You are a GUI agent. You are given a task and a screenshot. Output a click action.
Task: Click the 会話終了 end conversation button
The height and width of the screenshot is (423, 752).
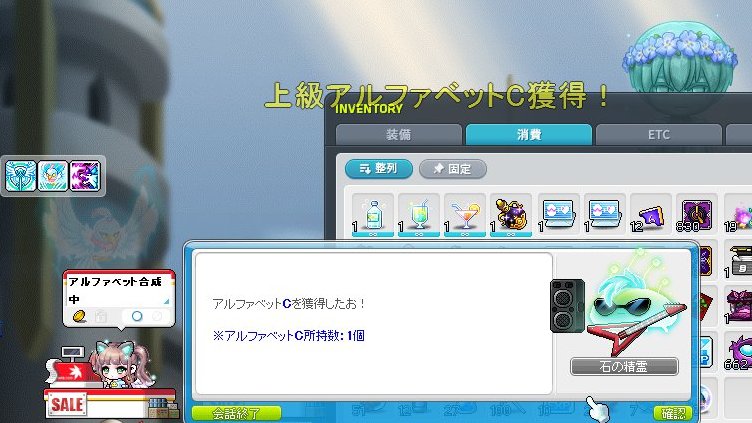(236, 413)
